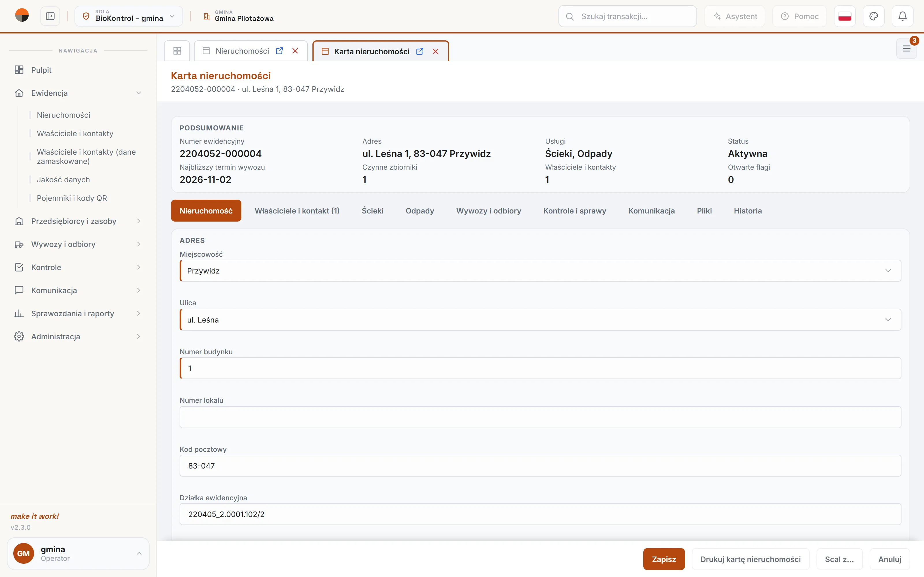The image size is (924, 577).
Task: Save changes with the Zapisz button
Action: (664, 559)
